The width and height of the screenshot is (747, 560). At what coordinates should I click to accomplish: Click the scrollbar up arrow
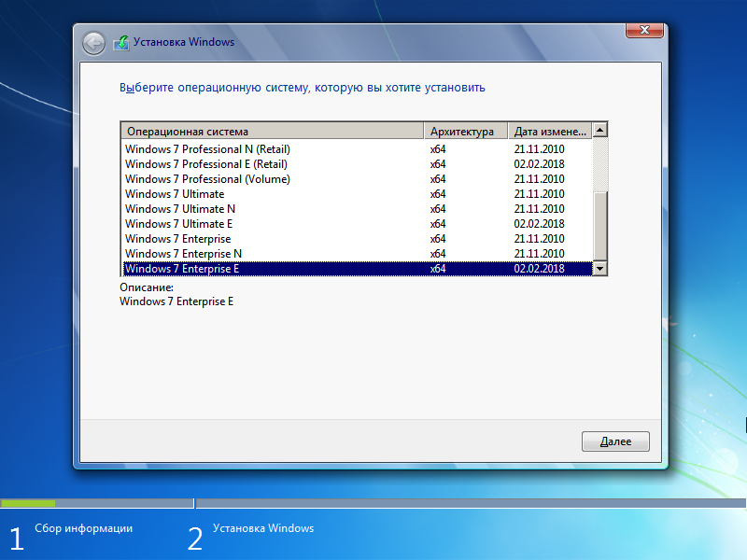599,130
